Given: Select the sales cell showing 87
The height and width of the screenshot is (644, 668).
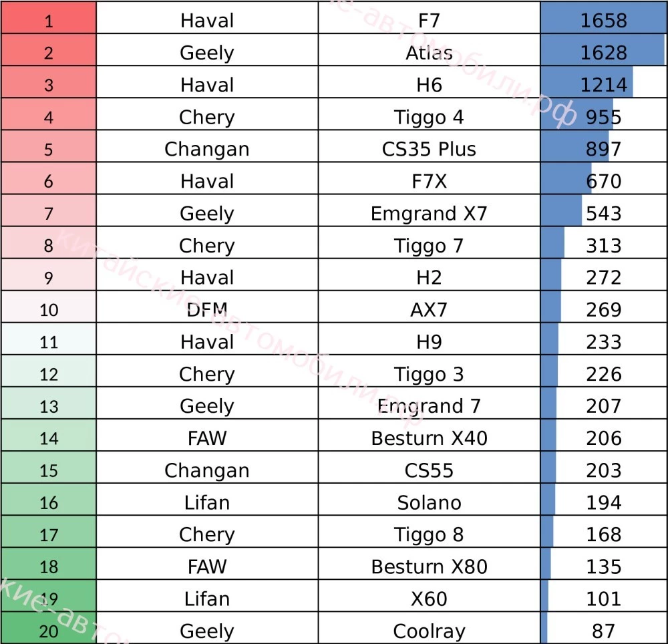Looking at the screenshot, I should tap(603, 630).
